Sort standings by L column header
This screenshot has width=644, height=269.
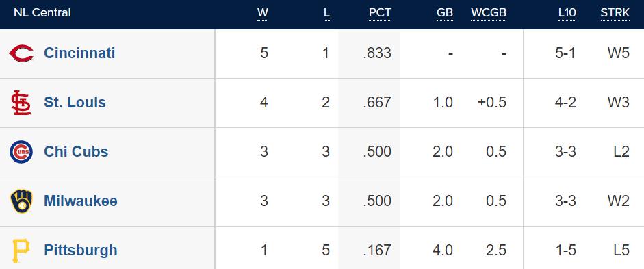[326, 13]
